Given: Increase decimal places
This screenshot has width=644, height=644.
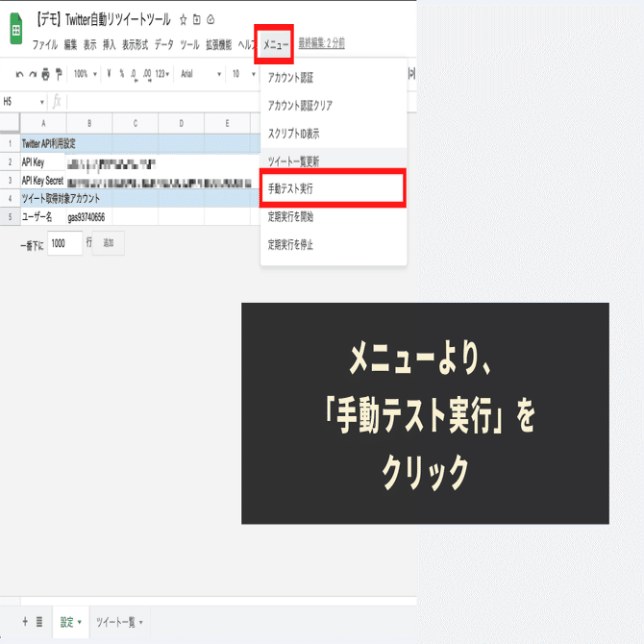Looking at the screenshot, I should 147,74.
